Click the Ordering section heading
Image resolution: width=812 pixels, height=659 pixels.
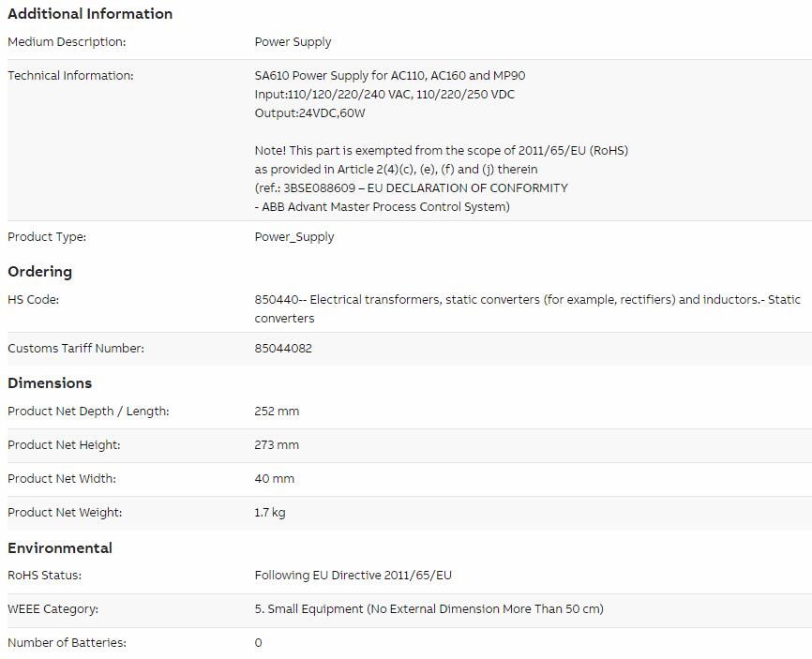pos(40,271)
